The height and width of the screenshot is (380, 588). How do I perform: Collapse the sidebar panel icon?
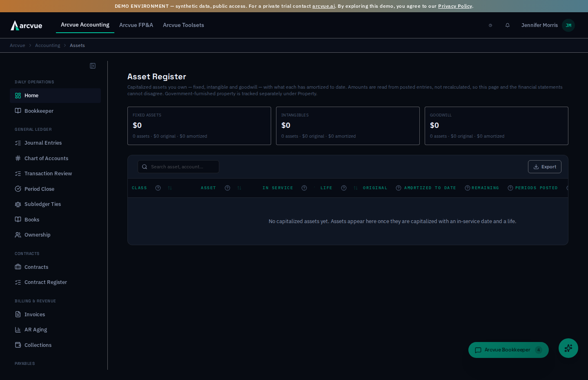pyautogui.click(x=93, y=66)
